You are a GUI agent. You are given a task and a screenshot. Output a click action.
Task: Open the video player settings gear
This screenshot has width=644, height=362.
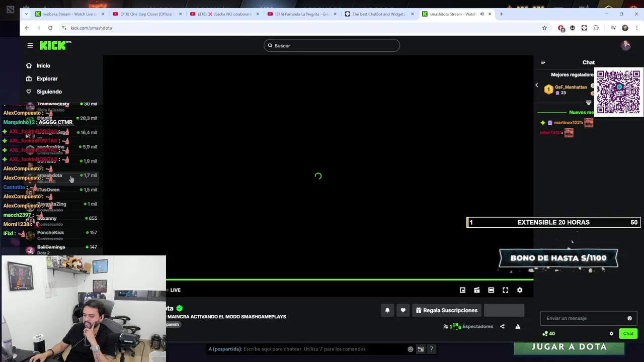point(520,290)
